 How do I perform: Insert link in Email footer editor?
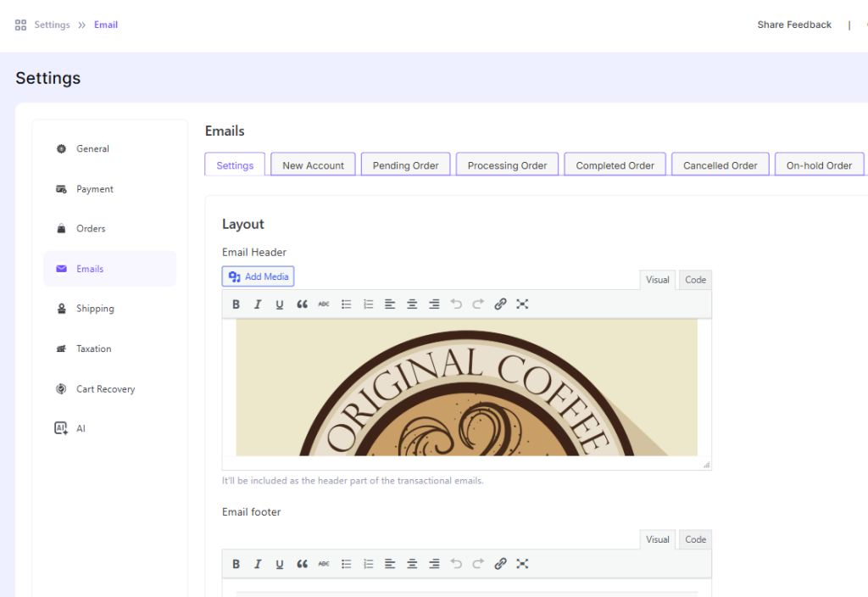pyautogui.click(x=500, y=564)
